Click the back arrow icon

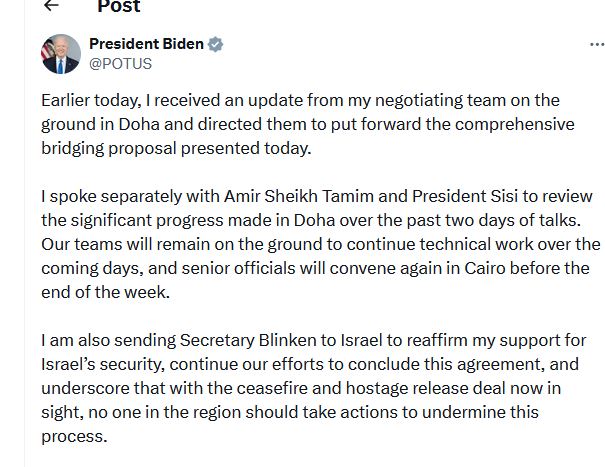(x=51, y=5)
